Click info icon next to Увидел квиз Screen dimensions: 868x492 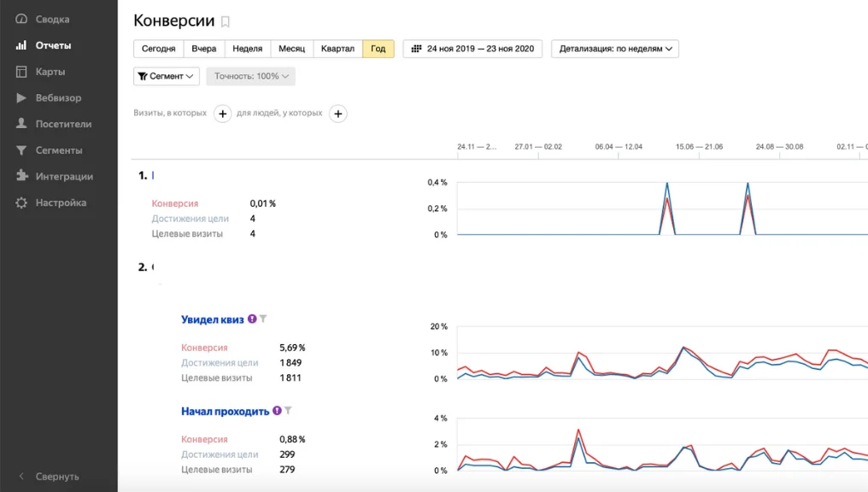(x=252, y=319)
